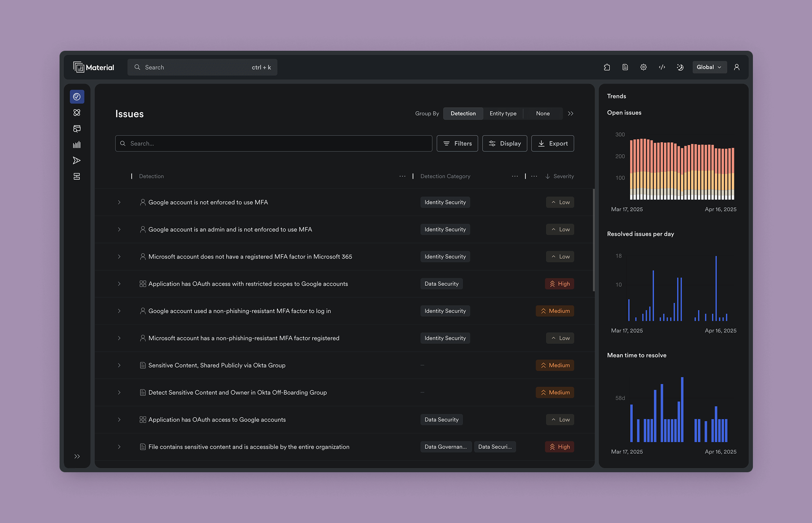
Task: Click the Open issues stacked bar chart
Action: click(x=682, y=168)
